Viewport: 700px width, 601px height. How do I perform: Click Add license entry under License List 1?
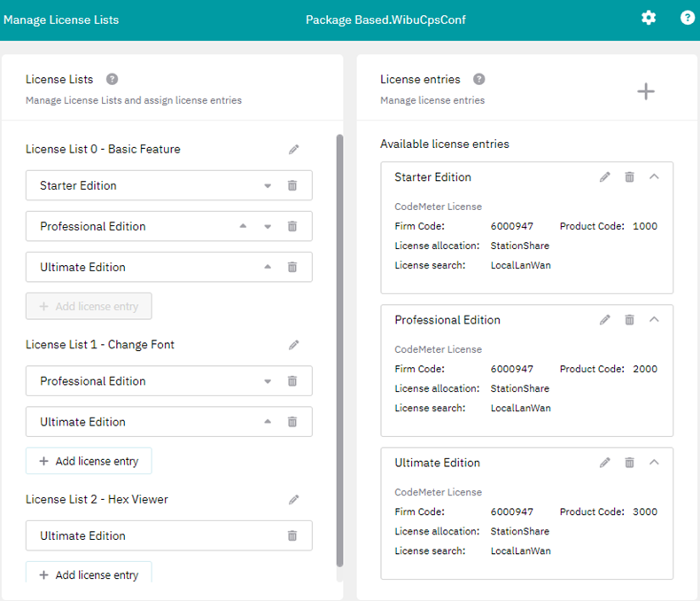coord(89,461)
